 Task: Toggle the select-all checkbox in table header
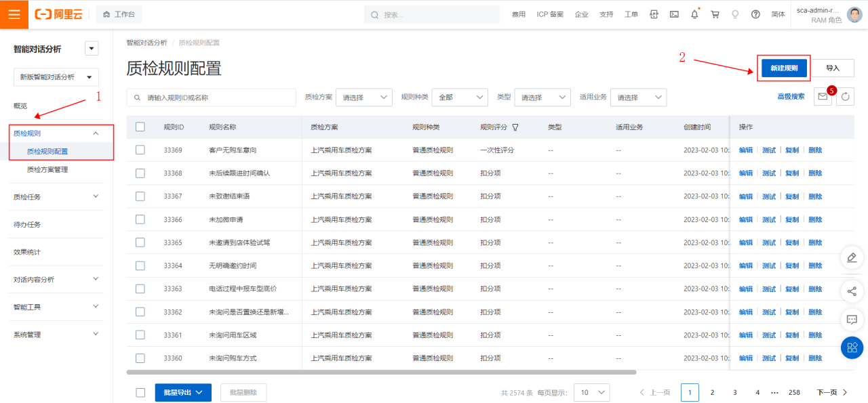(140, 127)
